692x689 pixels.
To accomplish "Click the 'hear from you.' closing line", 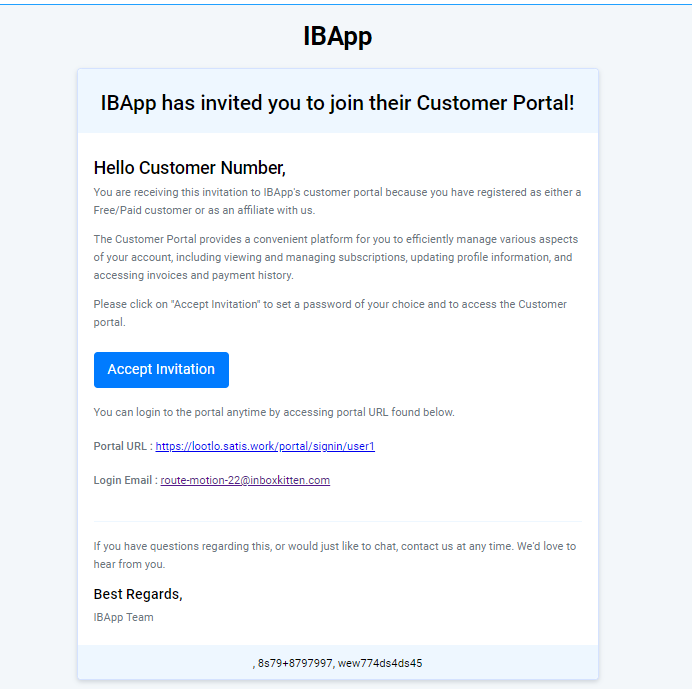I will pyautogui.click(x=129, y=564).
